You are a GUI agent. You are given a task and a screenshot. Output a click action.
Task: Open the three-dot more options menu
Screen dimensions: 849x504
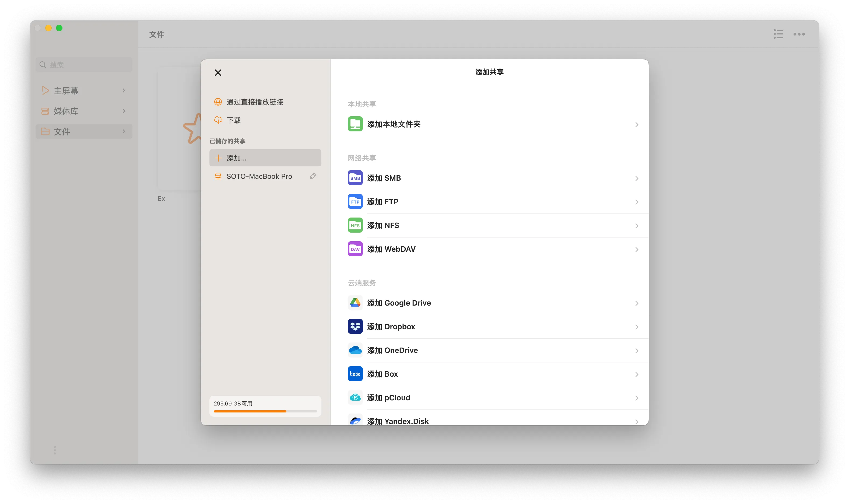799,34
